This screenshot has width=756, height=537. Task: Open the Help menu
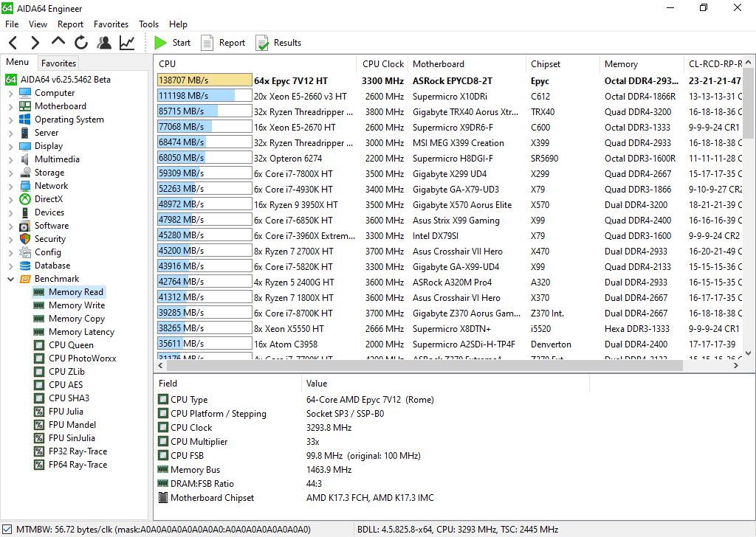pos(178,24)
